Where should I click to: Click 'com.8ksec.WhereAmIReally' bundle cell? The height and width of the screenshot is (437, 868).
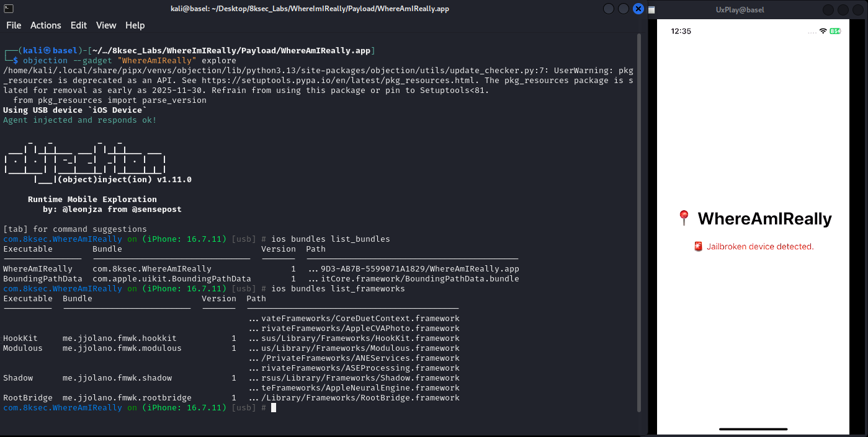(x=152, y=269)
